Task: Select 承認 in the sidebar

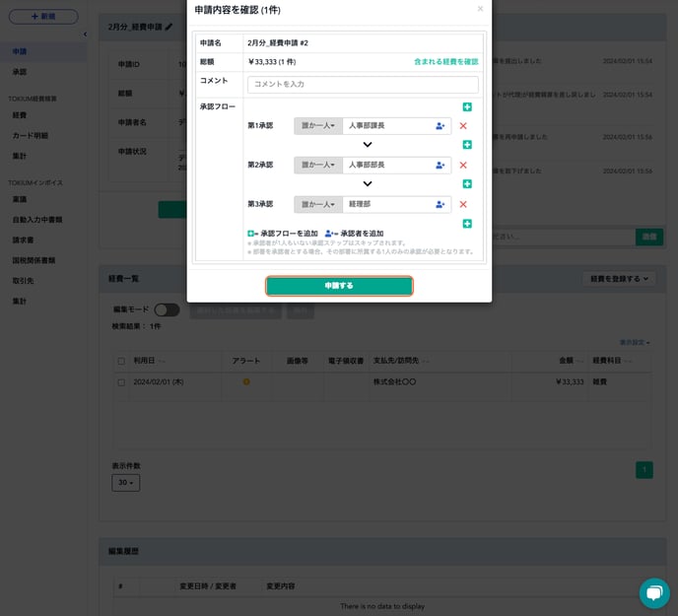Action: click(20, 72)
